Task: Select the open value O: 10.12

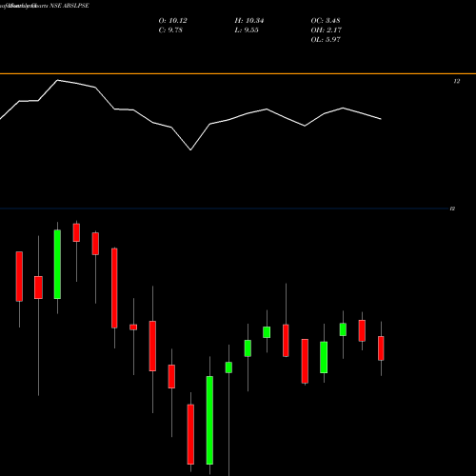Action: click(172, 21)
